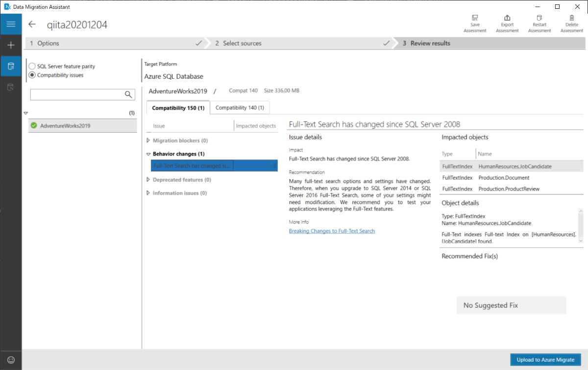Viewport: 588px width, 370px height.
Task: Click the New (plus) icon in the sidebar
Action: pos(11,45)
